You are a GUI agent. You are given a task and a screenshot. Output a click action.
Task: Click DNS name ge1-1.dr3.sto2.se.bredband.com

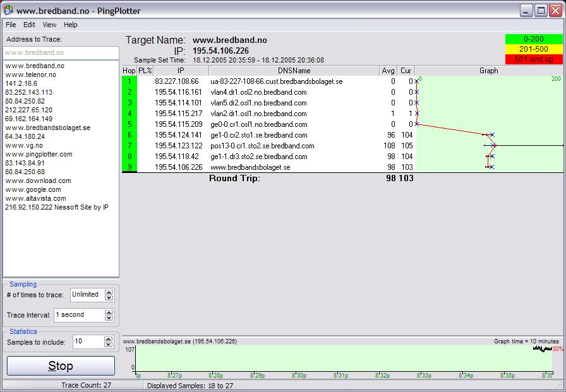[x=259, y=157]
